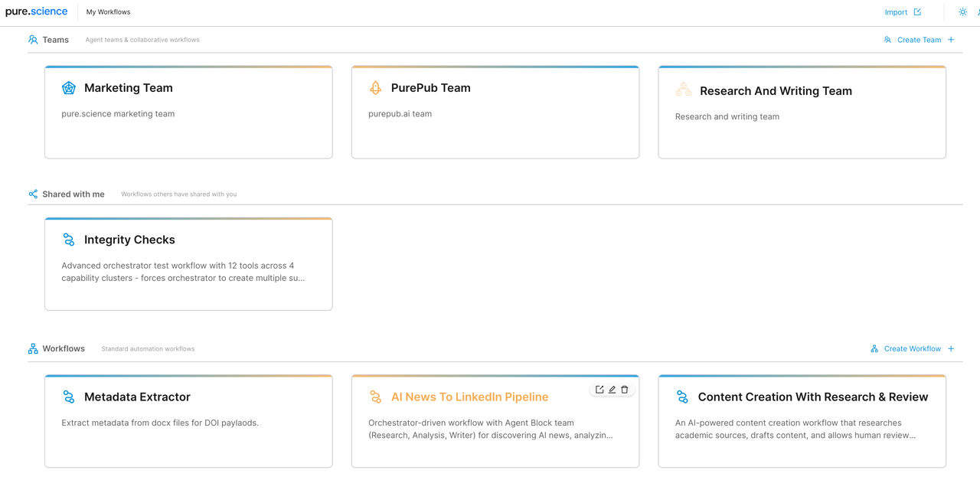This screenshot has width=980, height=480.
Task: Toggle the light/dark theme sun icon
Action: click(x=963, y=12)
